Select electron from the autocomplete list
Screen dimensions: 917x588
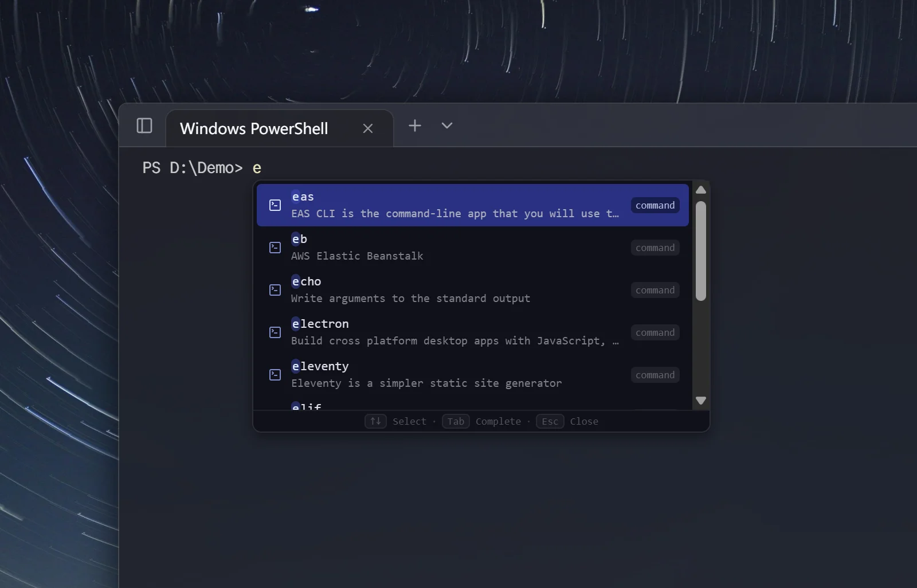tap(453, 332)
